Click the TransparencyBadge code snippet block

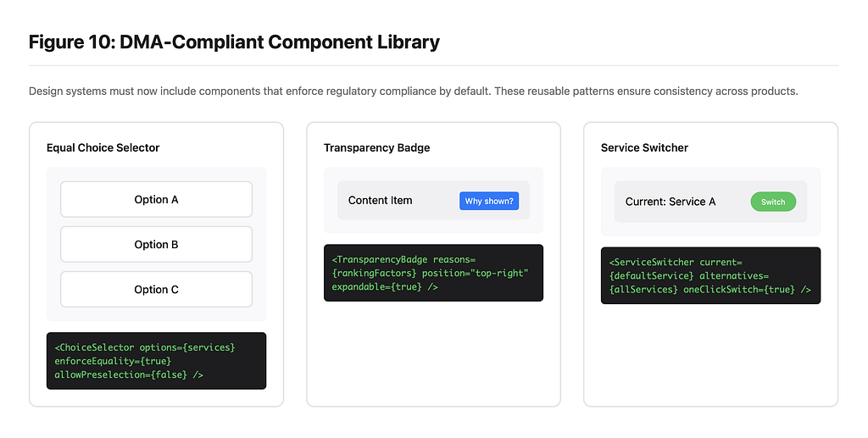[433, 273]
